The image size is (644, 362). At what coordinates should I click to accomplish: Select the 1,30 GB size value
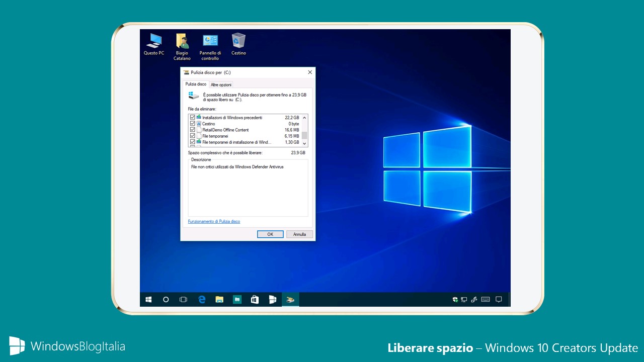292,142
